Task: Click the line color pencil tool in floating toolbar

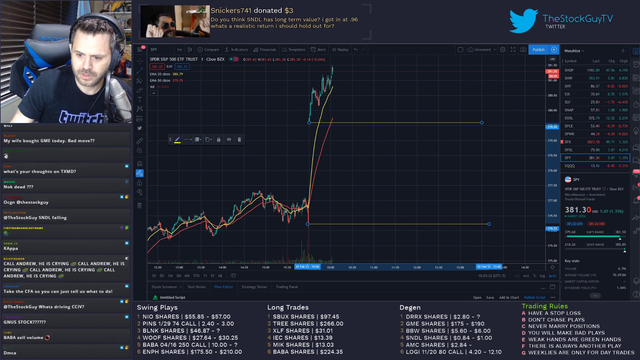Action: pos(177,140)
